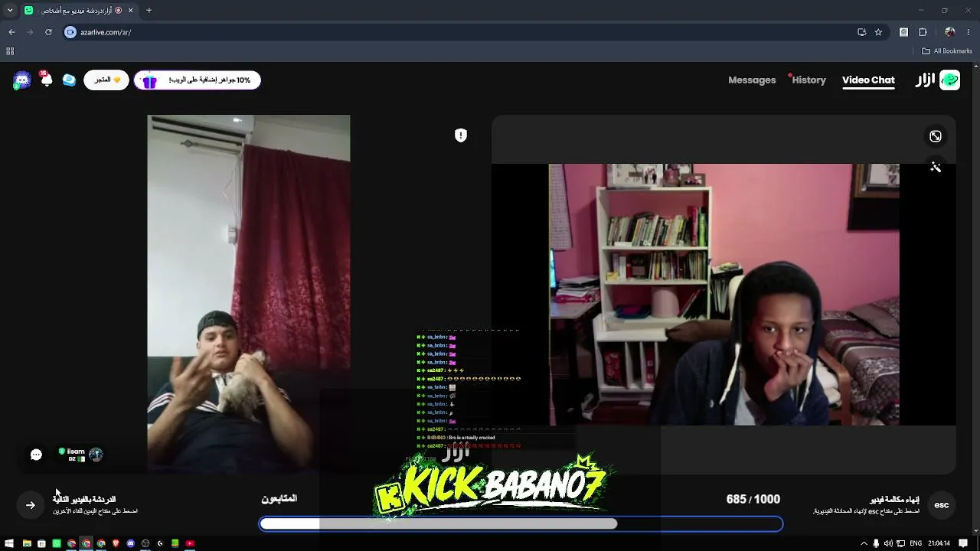The width and height of the screenshot is (980, 551).
Task: Close the Azar browser tab
Action: tap(131, 10)
